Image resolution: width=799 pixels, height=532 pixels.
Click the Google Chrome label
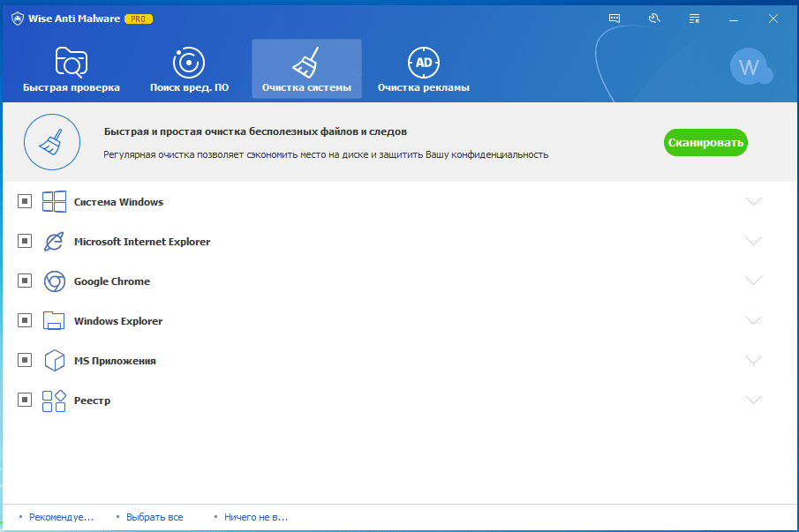pos(112,281)
